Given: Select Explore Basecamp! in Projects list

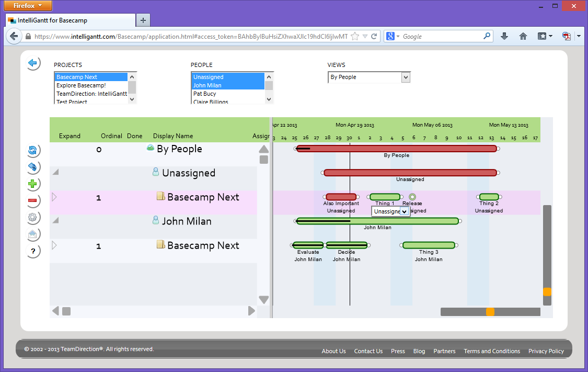Looking at the screenshot, I should point(91,85).
